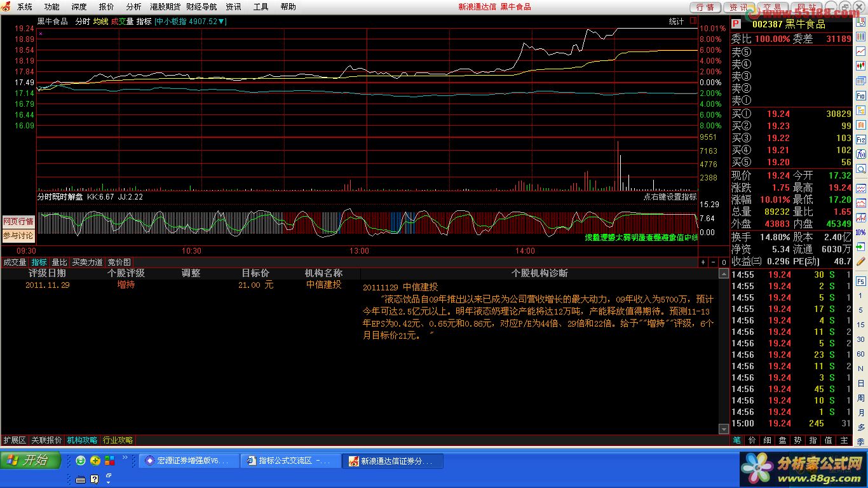
Task: Click the yellow plus quick-launch icon
Action: [x=95, y=461]
